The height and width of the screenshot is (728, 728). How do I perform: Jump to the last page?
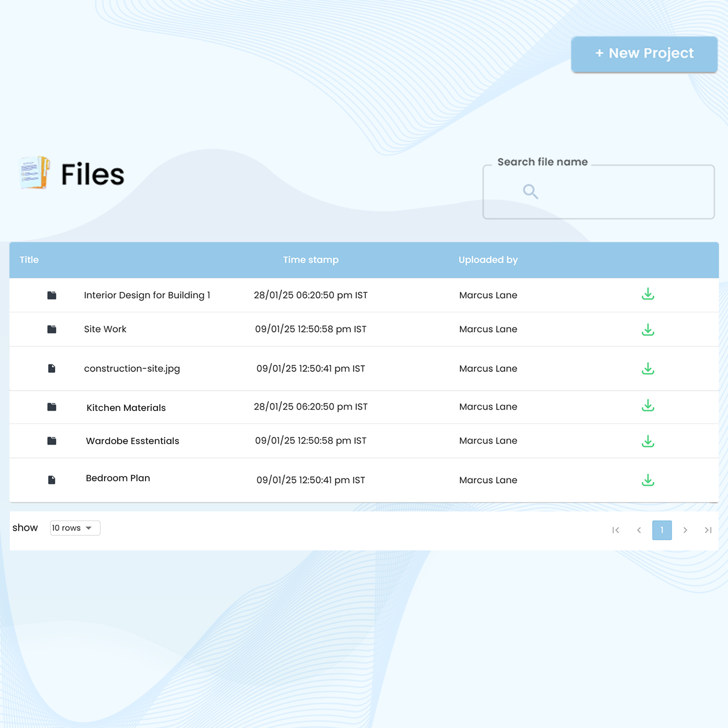[708, 530]
